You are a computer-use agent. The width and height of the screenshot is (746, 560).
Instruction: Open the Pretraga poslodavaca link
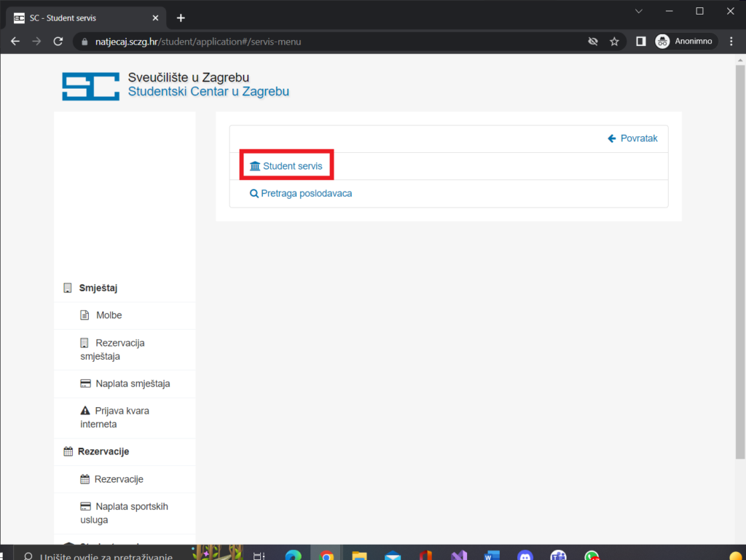tap(306, 194)
